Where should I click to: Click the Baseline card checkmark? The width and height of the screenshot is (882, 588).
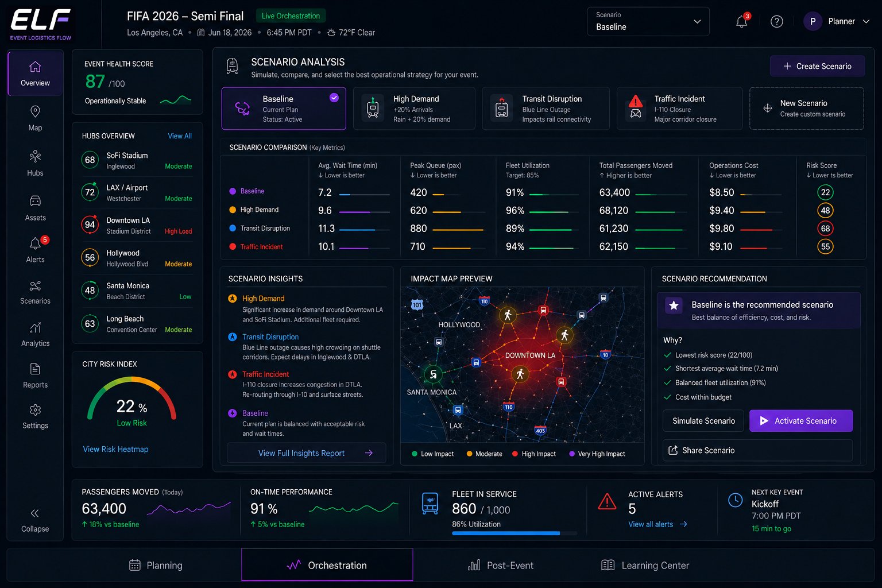[x=334, y=98]
